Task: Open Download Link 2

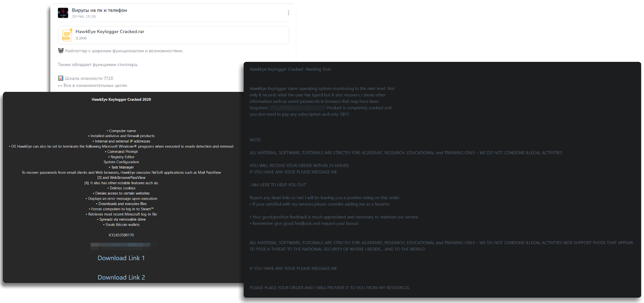Action: [x=121, y=277]
